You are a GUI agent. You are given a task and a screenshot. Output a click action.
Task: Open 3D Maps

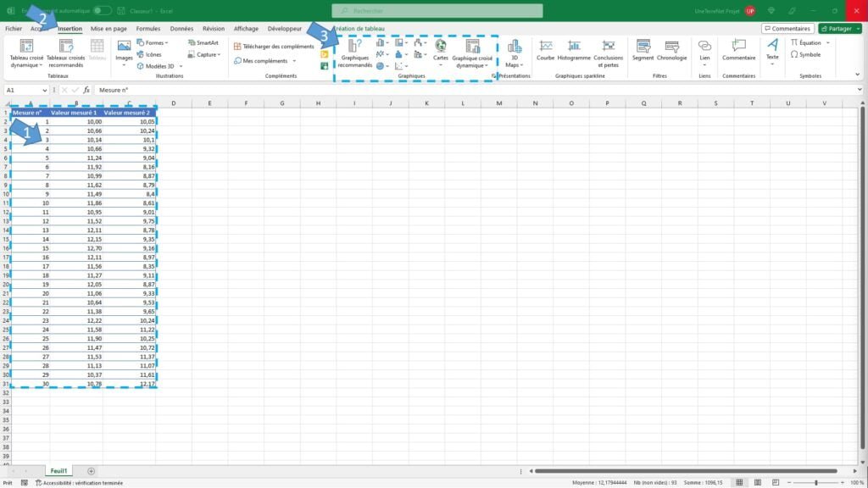[515, 53]
